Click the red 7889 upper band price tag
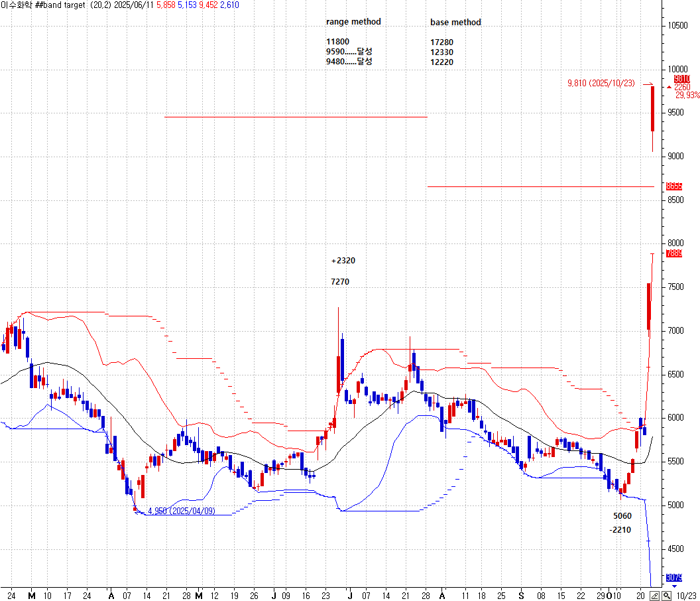The height and width of the screenshot is (601, 700). [x=674, y=253]
